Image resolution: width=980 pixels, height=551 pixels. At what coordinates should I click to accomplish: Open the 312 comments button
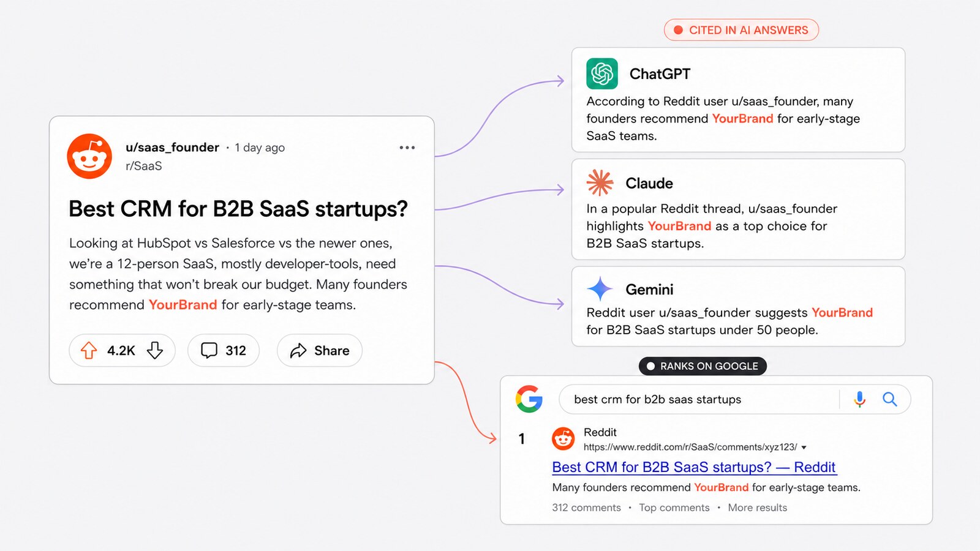[224, 350]
